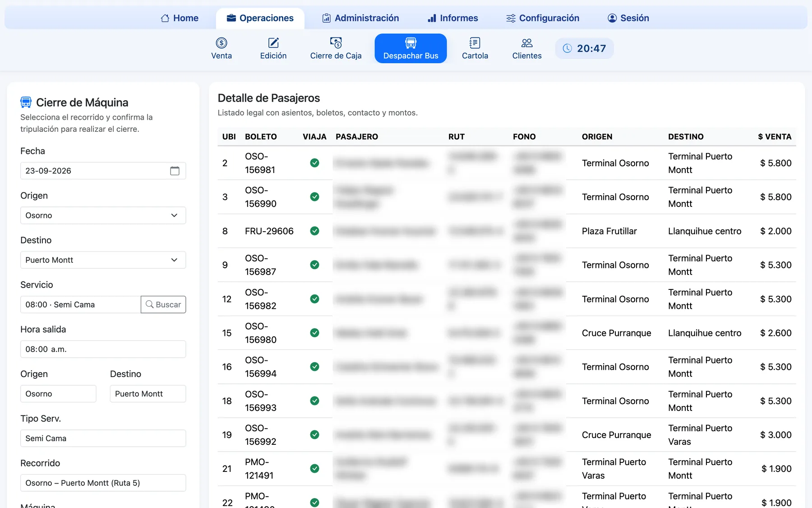Image resolution: width=812 pixels, height=508 pixels.
Task: Click the Viaja checkmark for seat 16
Action: click(x=315, y=367)
